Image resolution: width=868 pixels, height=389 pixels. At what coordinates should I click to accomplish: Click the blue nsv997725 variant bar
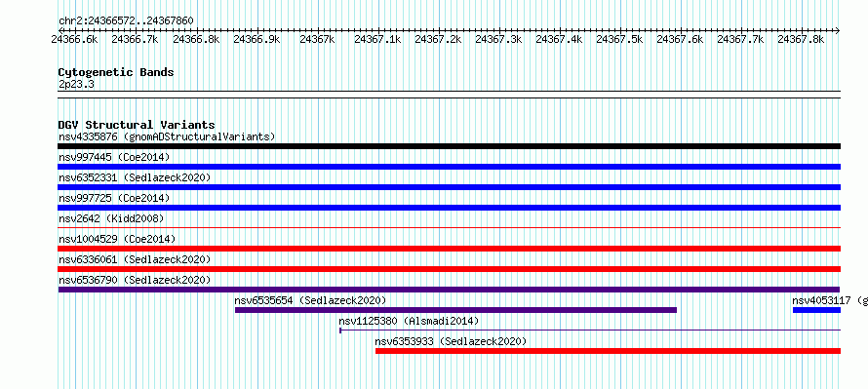point(450,208)
